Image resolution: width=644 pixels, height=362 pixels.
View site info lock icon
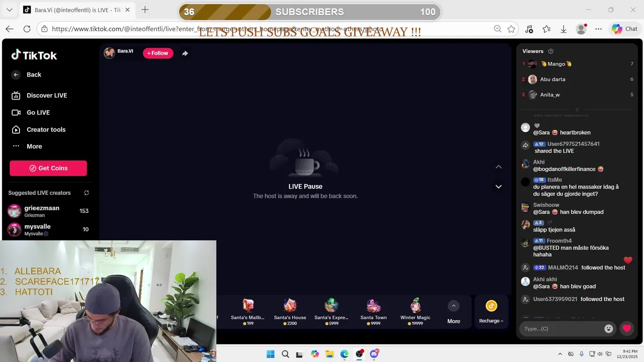44,29
